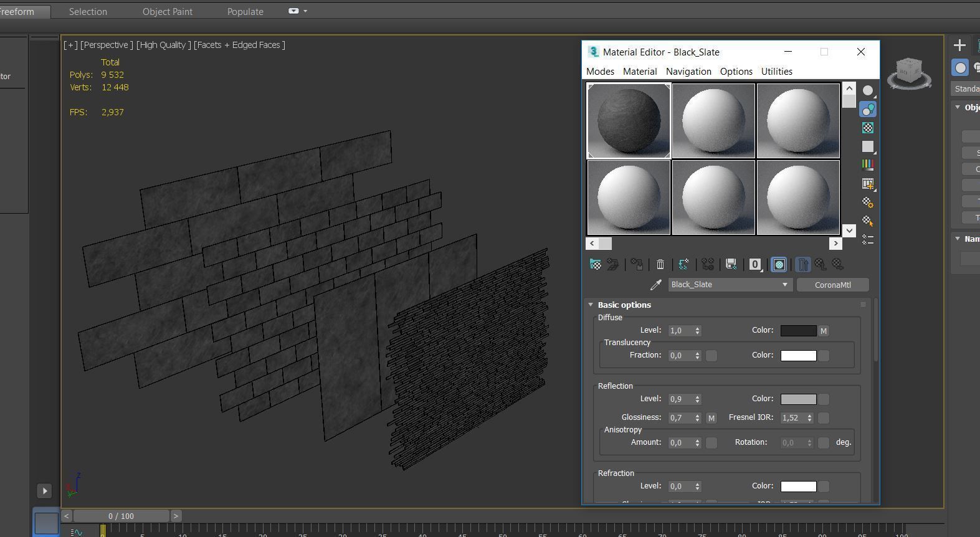Open Sample UV Tiling flyout
Image resolution: width=980 pixels, height=537 pixels.
point(868,146)
